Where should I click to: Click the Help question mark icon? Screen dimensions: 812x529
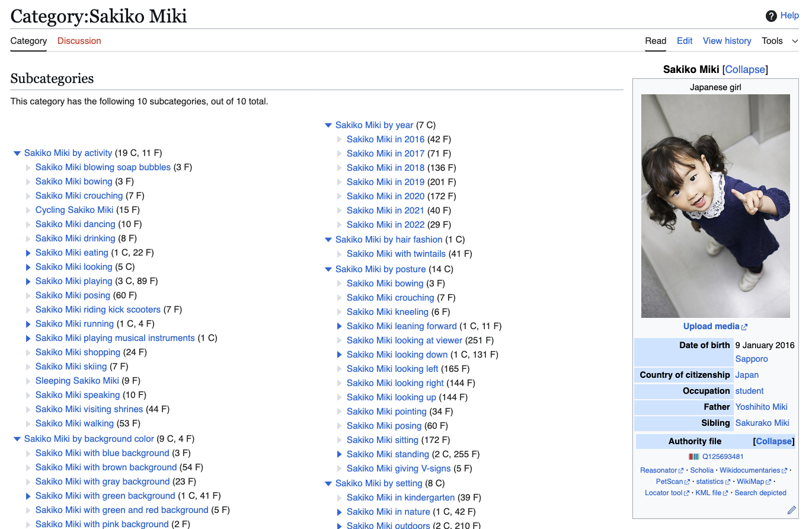tap(771, 16)
